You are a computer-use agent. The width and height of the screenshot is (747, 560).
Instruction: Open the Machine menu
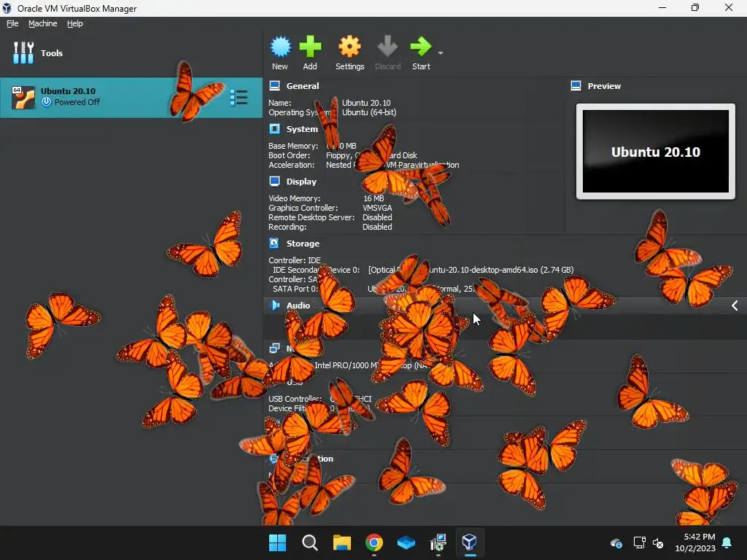click(x=42, y=23)
